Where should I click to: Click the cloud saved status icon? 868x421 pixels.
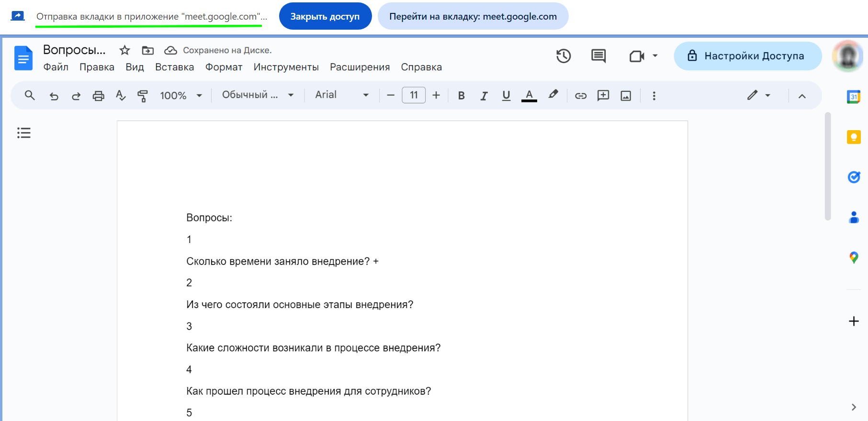[170, 50]
